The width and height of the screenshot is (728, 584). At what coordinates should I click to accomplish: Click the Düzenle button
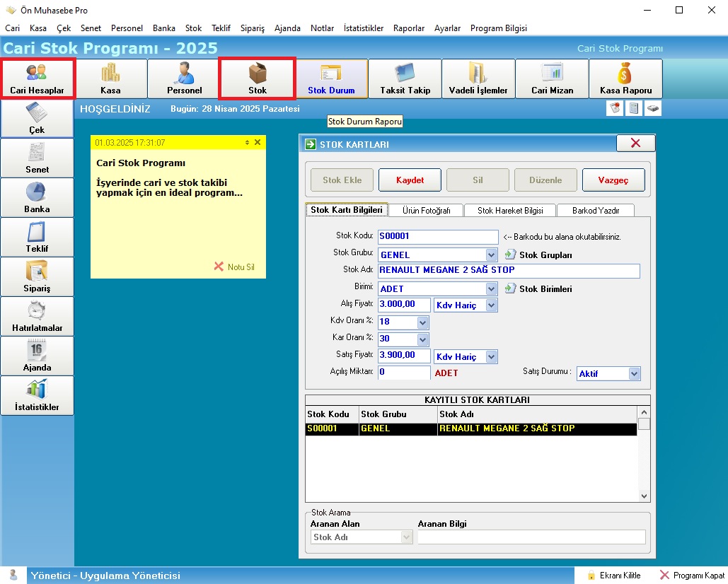[x=545, y=180]
